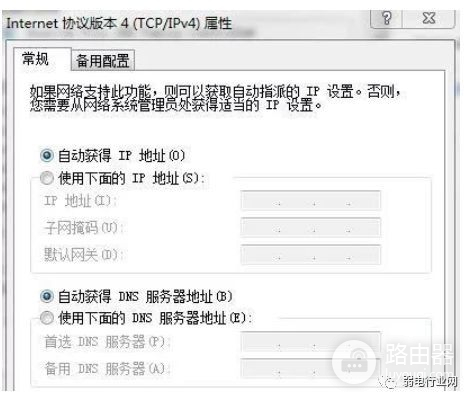Click the 使用下面的 DNS 服务器地址(E) label
This screenshot has height=402, width=472.
click(x=155, y=318)
